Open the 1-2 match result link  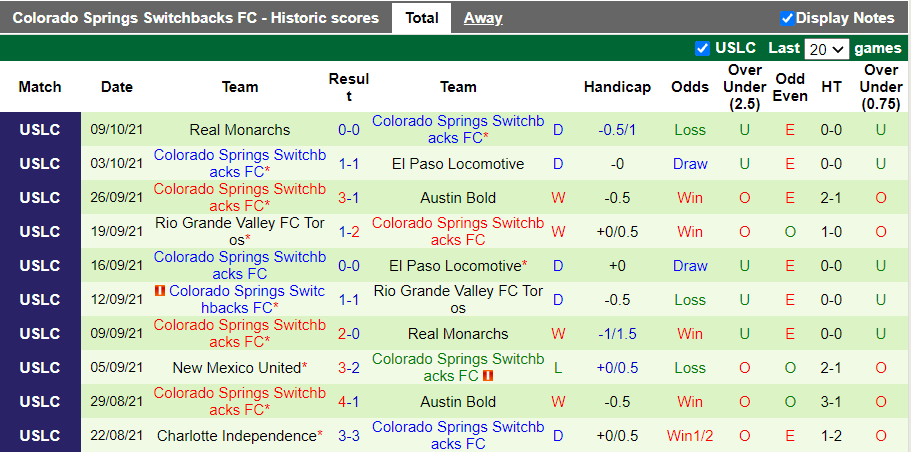click(349, 232)
